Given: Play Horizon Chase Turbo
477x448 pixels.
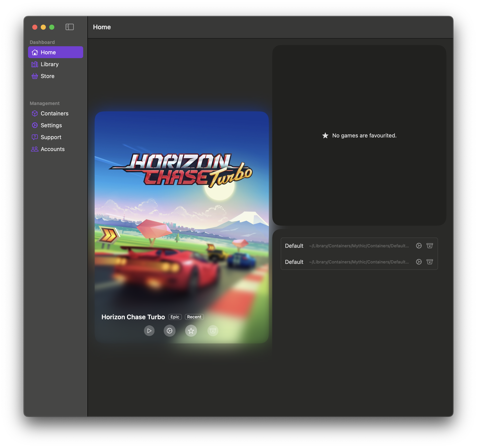Looking at the screenshot, I should (149, 331).
